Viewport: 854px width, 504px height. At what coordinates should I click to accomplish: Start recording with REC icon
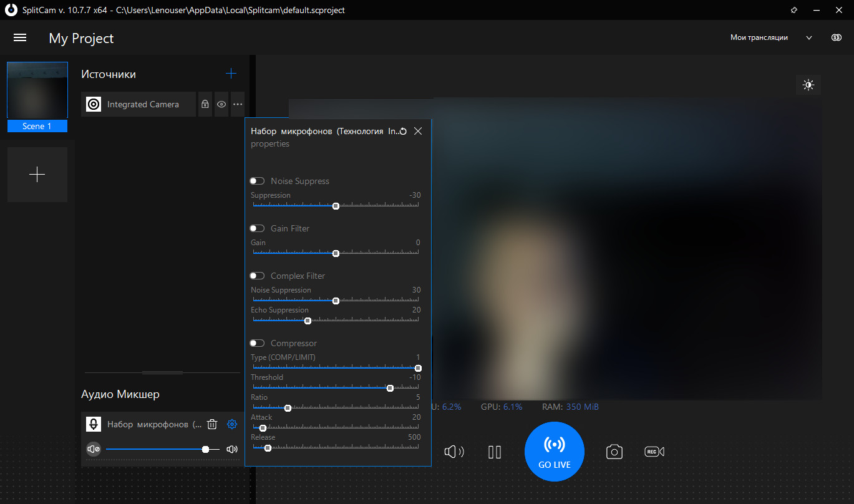[654, 452]
